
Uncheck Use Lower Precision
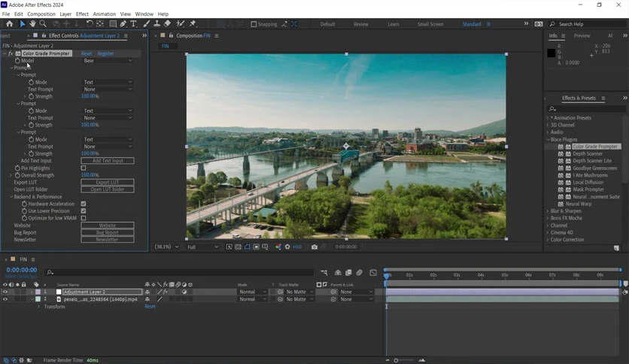[x=84, y=211]
